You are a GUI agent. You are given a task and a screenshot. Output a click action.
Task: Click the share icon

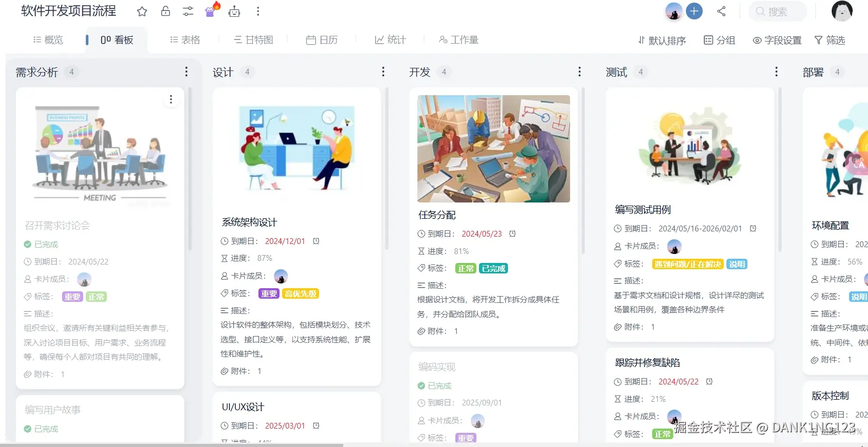(x=721, y=11)
